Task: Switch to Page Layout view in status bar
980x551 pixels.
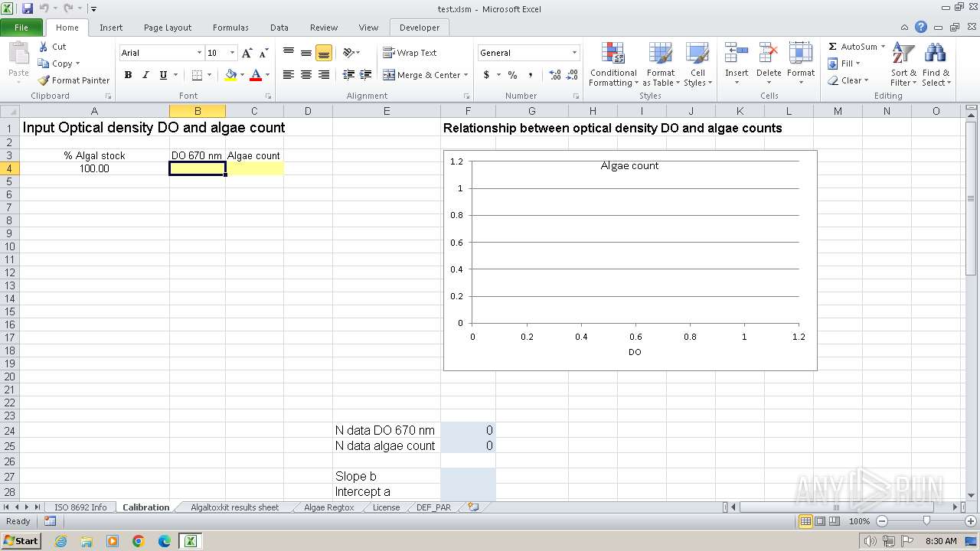Action: [x=820, y=521]
